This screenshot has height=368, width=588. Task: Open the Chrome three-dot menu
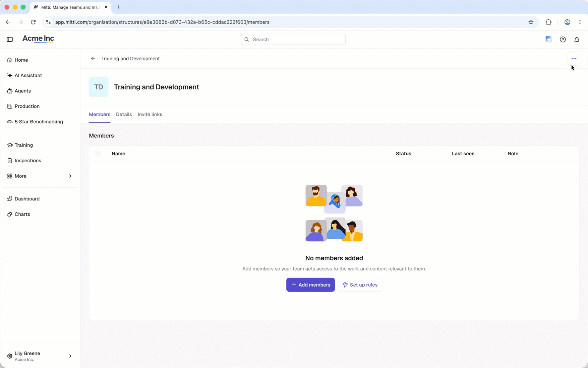[x=580, y=22]
